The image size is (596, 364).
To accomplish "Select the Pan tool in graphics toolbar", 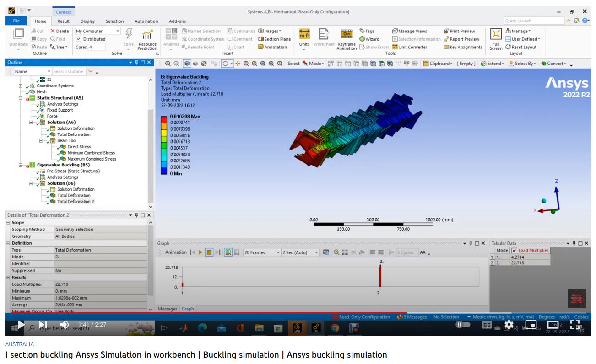I will (238, 64).
